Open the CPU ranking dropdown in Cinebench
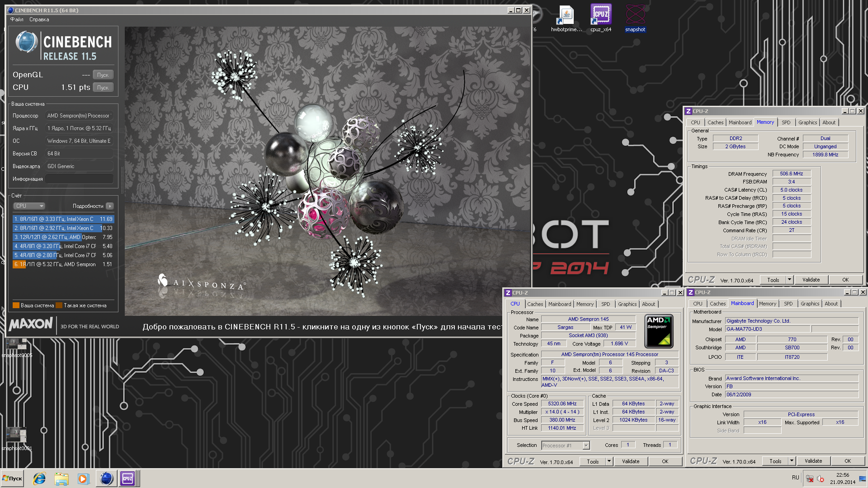 coord(29,206)
